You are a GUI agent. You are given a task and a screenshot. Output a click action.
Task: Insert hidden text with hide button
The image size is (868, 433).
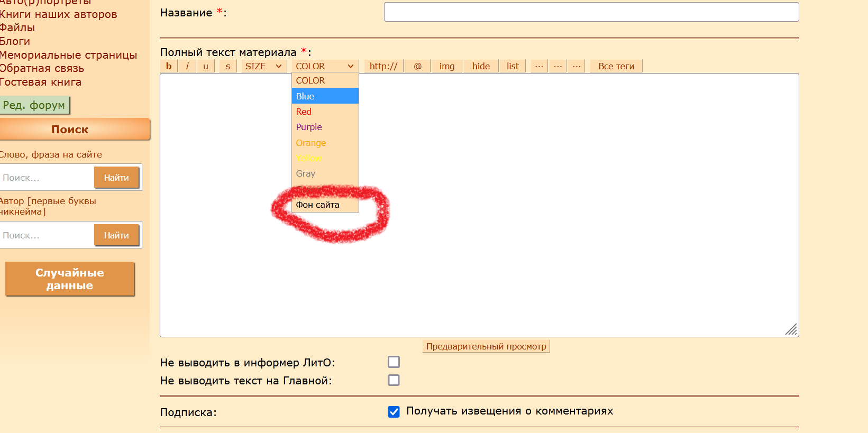click(x=481, y=66)
